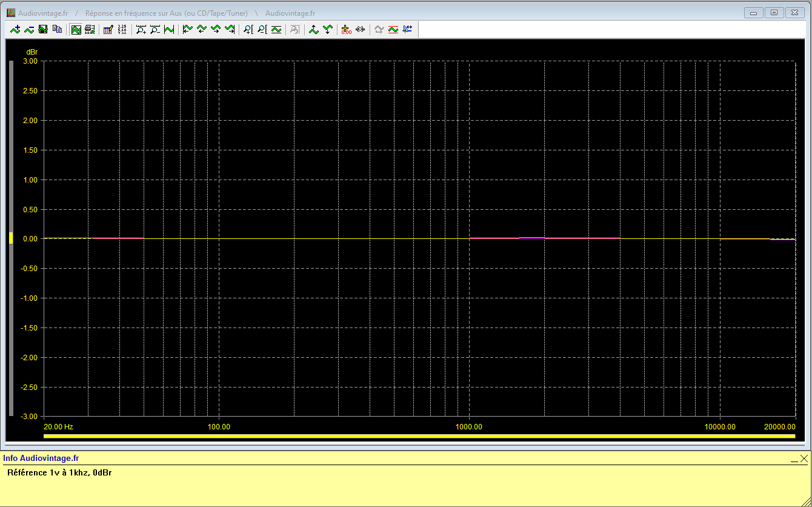Click the yellow horizontal scrollbar below graph
Viewport: 812px width, 507px height.
419,435
